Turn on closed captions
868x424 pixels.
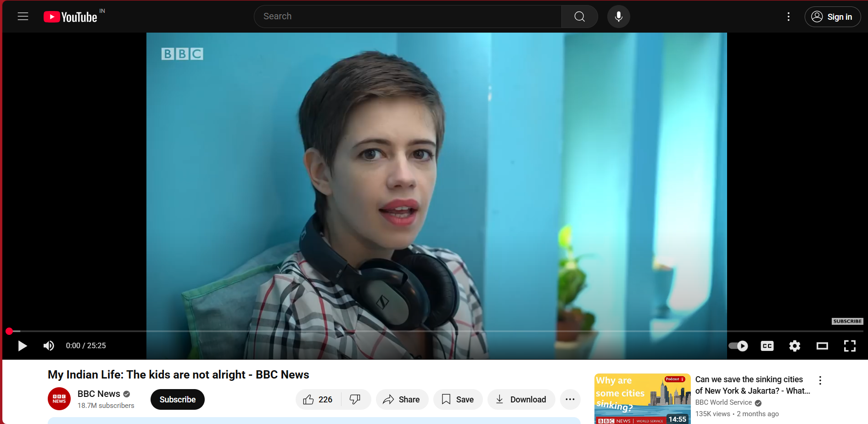coord(767,346)
